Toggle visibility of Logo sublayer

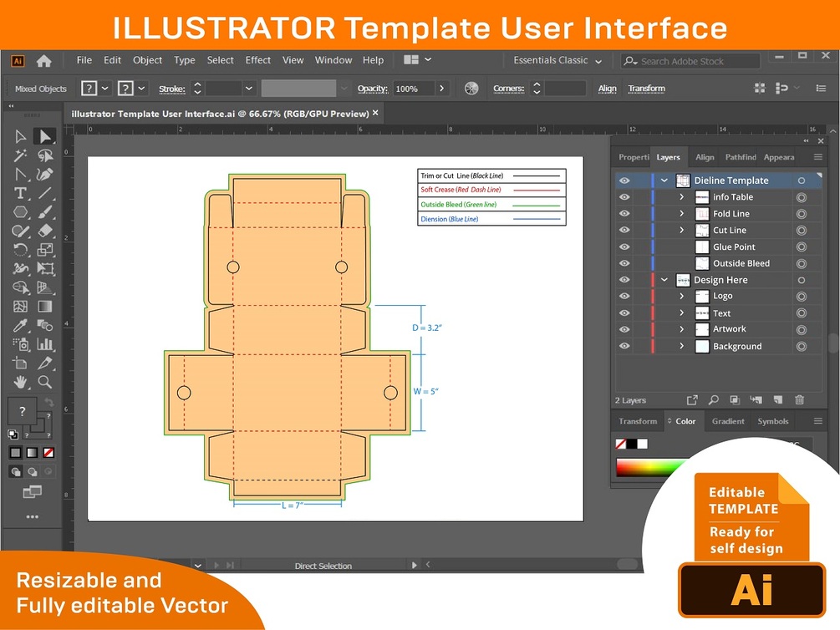coord(624,297)
